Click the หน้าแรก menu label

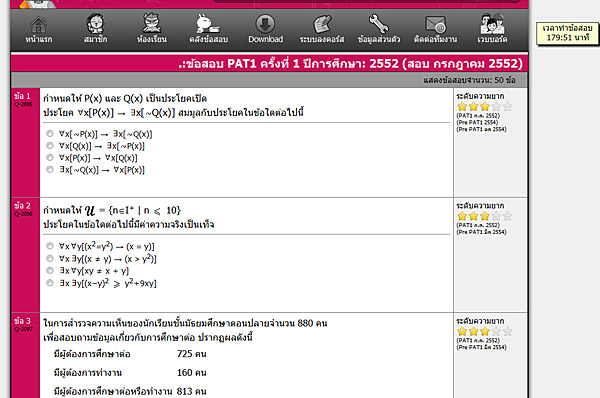(x=39, y=39)
